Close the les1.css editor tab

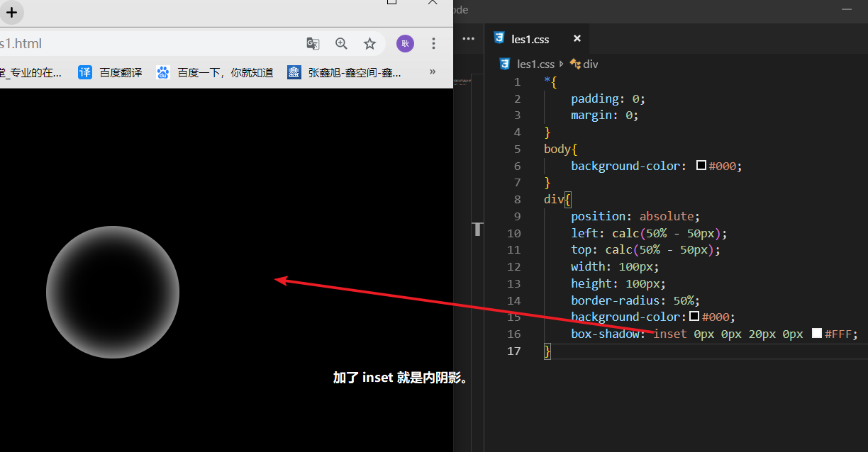577,39
